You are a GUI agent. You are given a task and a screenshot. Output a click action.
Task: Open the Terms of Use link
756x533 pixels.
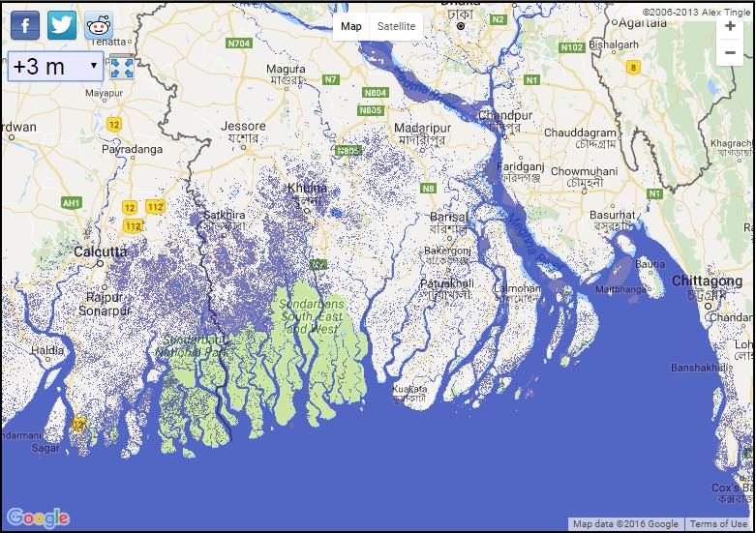[718, 524]
